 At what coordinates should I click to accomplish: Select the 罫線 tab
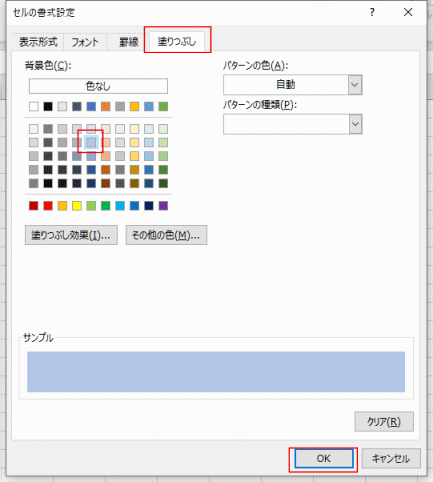[x=129, y=42]
